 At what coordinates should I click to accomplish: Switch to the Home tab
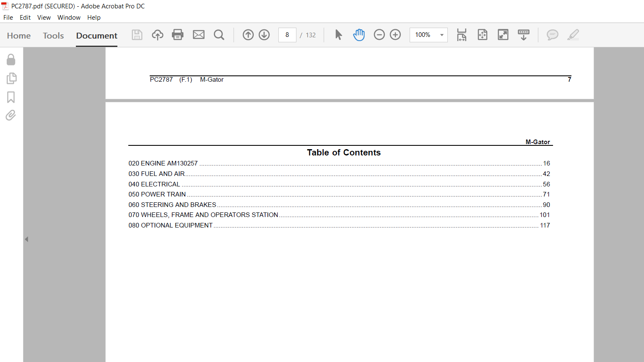pos(19,36)
